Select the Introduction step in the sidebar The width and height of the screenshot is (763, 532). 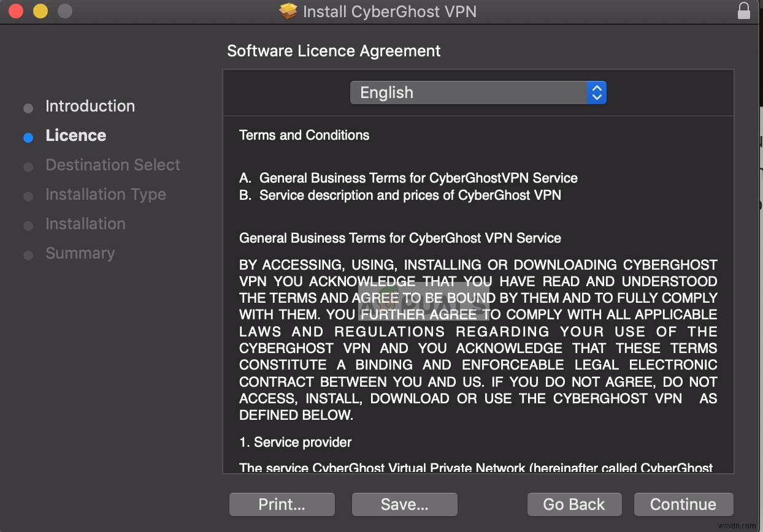(90, 106)
